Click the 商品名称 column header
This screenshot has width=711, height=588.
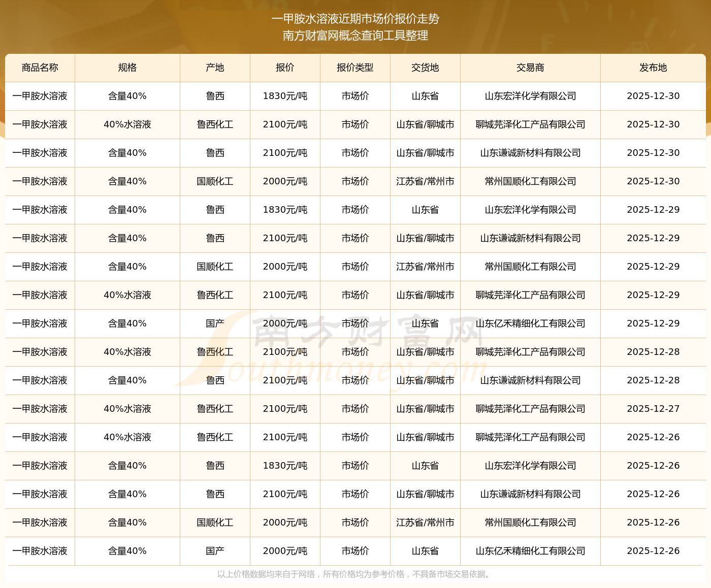tap(40, 68)
